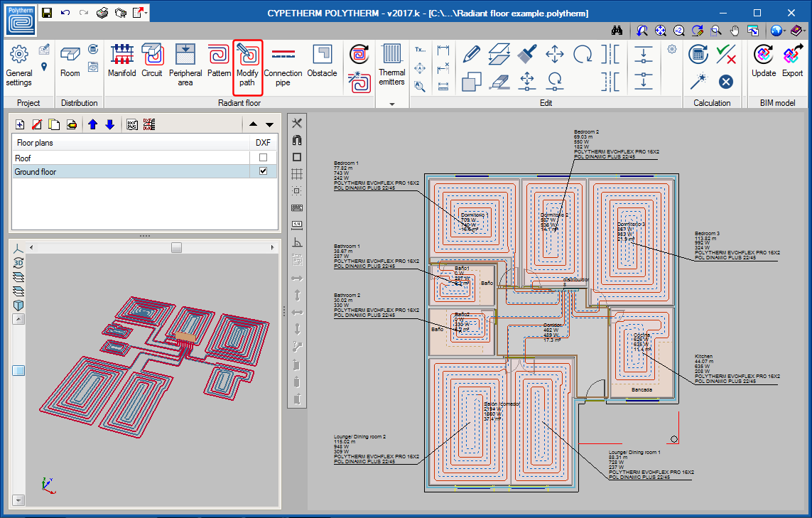Click the down chevron in Floor plans toolbar
812x518 pixels.
point(268,123)
